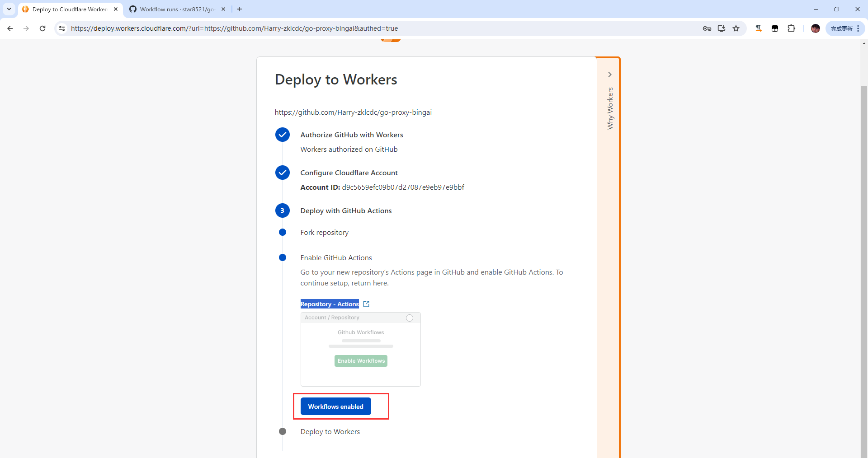Click the Deploy to Workers heading
This screenshot has height=458, width=868.
(x=336, y=79)
